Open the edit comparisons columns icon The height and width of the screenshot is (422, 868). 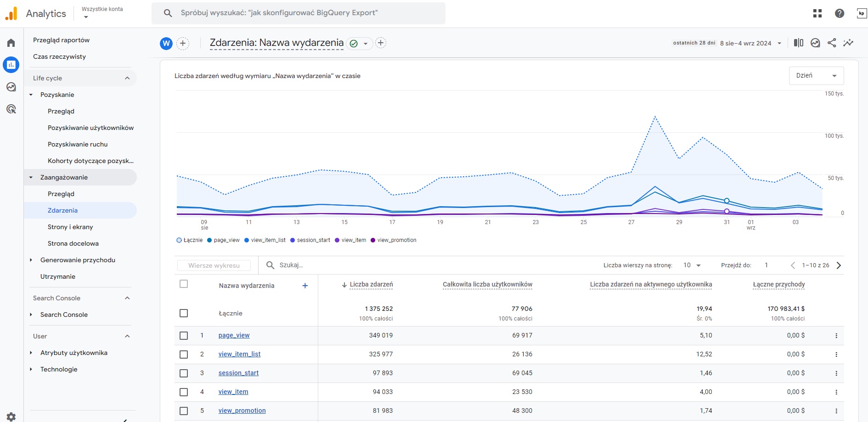[x=799, y=43]
